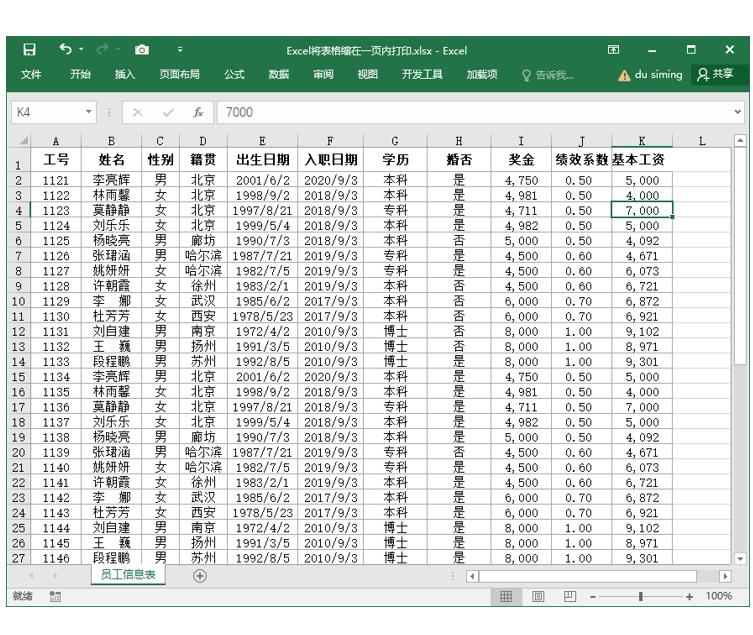753x635 pixels.
Task: Open the 视图 ribbon tab
Action: tap(367, 74)
